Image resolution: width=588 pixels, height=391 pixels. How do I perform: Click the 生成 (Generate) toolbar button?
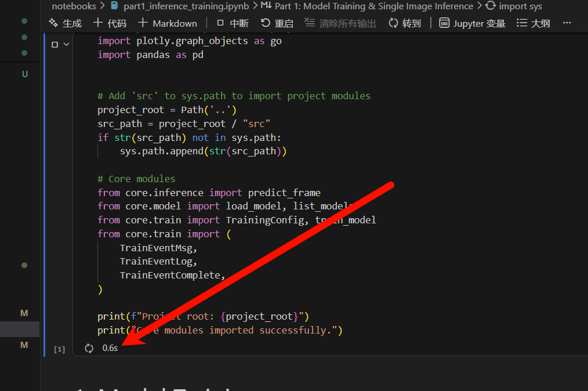pos(66,23)
